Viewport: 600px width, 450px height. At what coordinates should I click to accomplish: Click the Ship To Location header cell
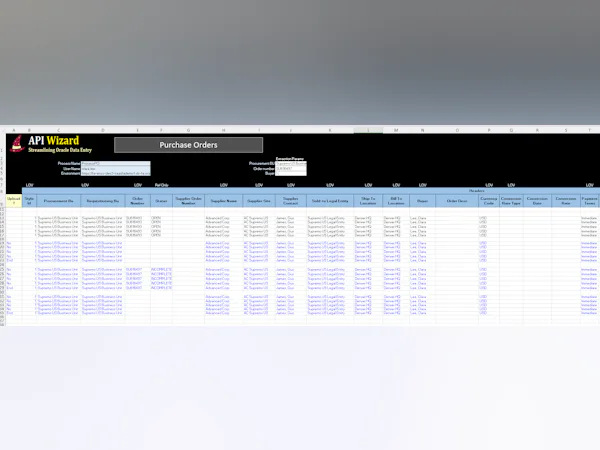[368, 201]
